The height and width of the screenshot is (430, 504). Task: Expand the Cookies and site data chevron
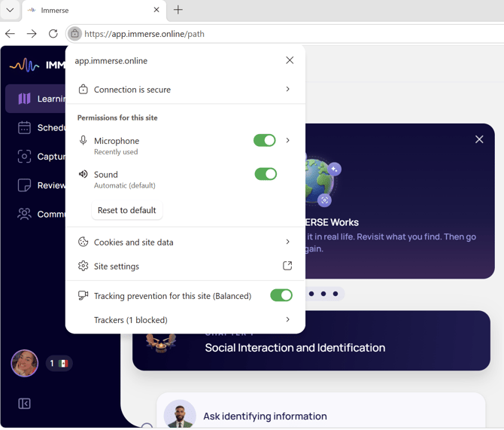287,242
